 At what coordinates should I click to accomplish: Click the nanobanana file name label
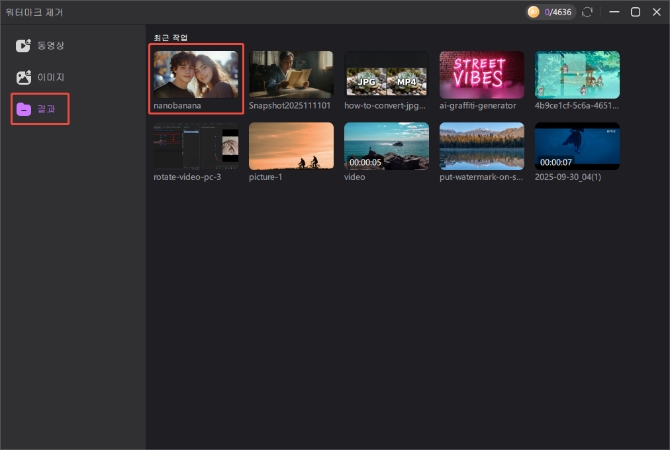coord(177,104)
